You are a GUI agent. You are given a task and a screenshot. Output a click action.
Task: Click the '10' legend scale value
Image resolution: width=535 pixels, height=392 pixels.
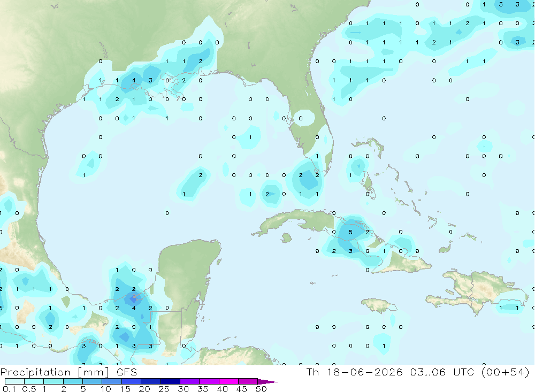[x=106, y=389]
